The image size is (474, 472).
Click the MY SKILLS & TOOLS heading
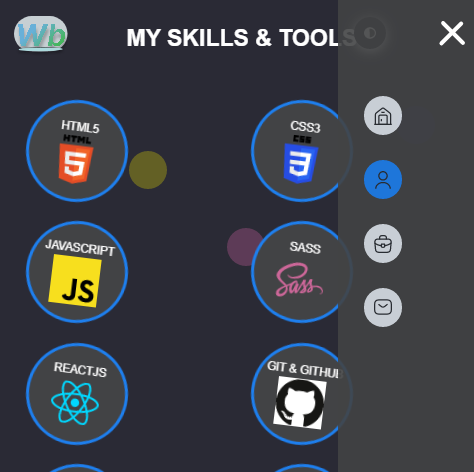[241, 38]
